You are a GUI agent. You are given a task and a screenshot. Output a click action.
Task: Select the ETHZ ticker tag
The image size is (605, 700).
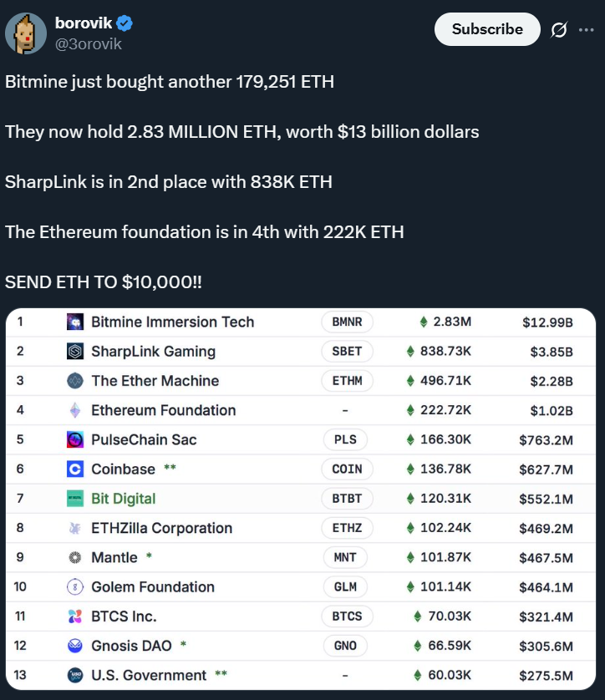[x=347, y=528]
